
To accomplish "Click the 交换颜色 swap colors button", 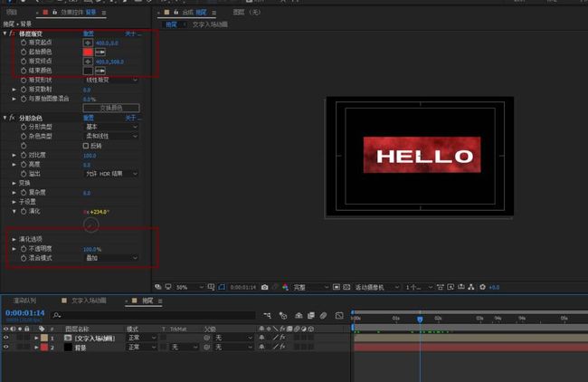I will 111,108.
